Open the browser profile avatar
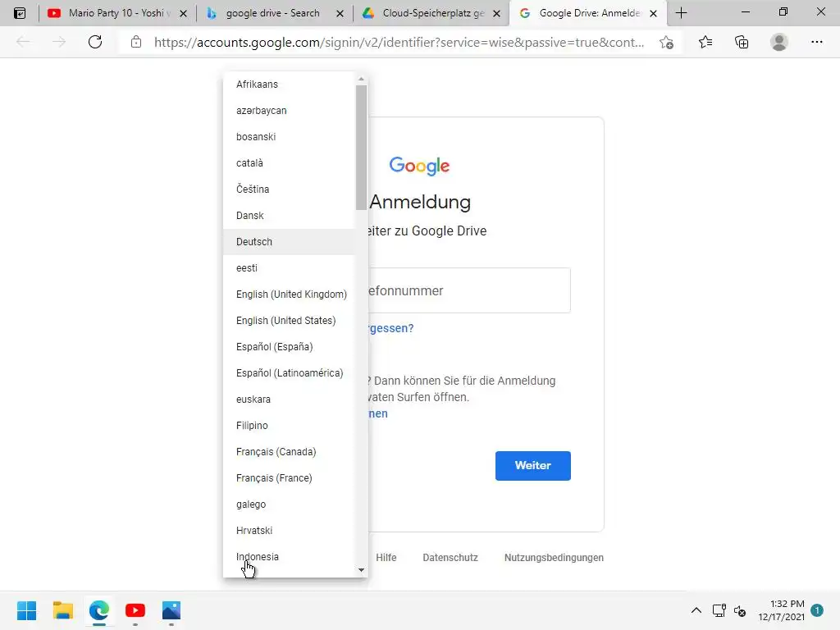This screenshot has width=840, height=630. pos(779,43)
